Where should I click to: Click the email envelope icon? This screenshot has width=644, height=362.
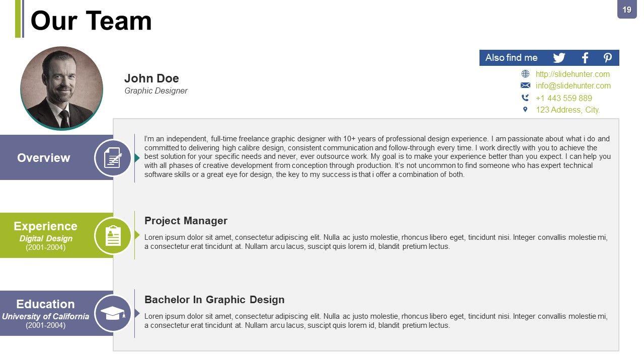point(525,85)
